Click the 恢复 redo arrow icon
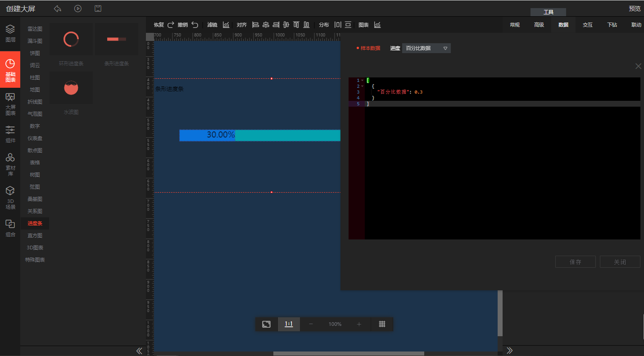This screenshot has height=356, width=644. [x=171, y=25]
